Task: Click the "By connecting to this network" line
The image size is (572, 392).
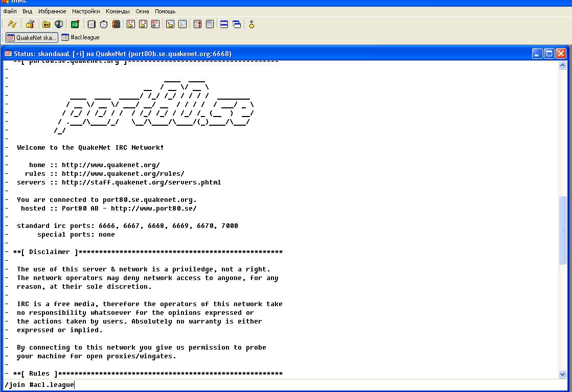Action: pyautogui.click(x=142, y=348)
